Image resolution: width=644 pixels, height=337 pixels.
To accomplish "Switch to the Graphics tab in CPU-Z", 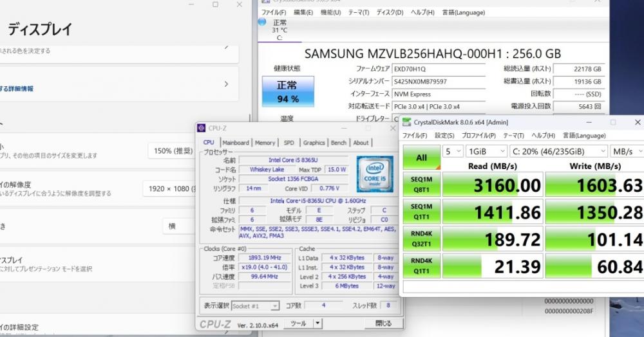I will click(314, 142).
